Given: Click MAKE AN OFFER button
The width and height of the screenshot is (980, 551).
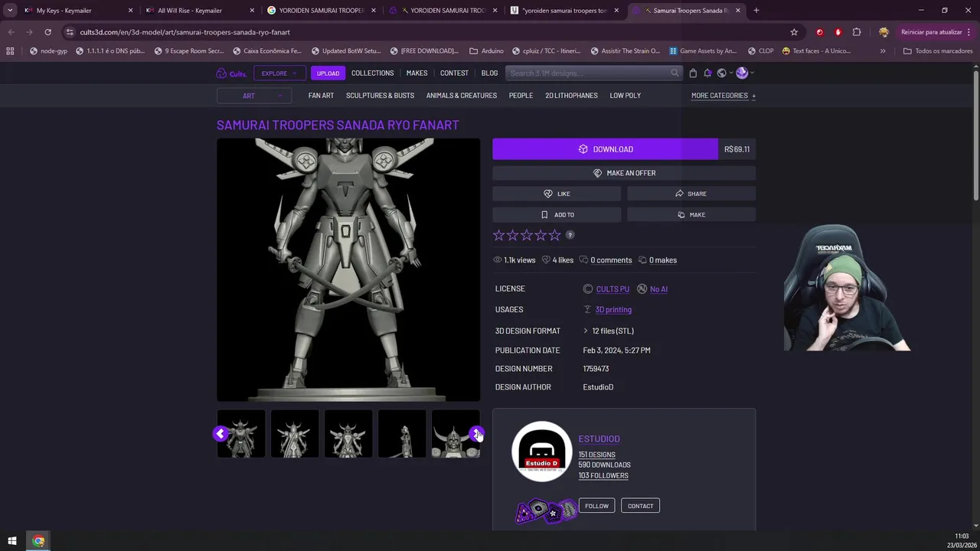Looking at the screenshot, I should (x=624, y=173).
